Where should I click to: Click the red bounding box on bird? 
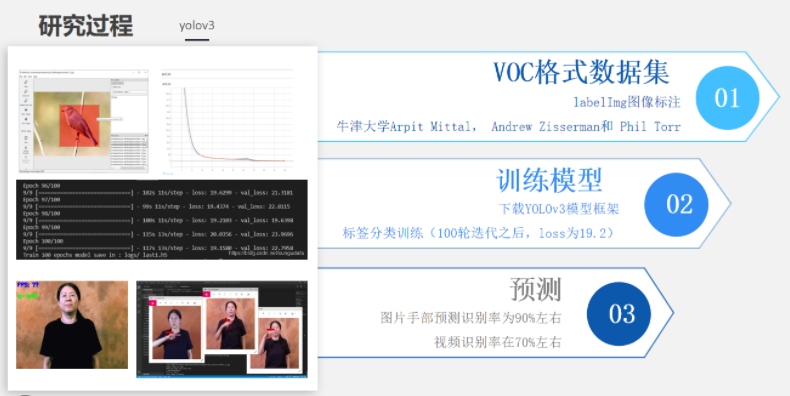[x=79, y=126]
